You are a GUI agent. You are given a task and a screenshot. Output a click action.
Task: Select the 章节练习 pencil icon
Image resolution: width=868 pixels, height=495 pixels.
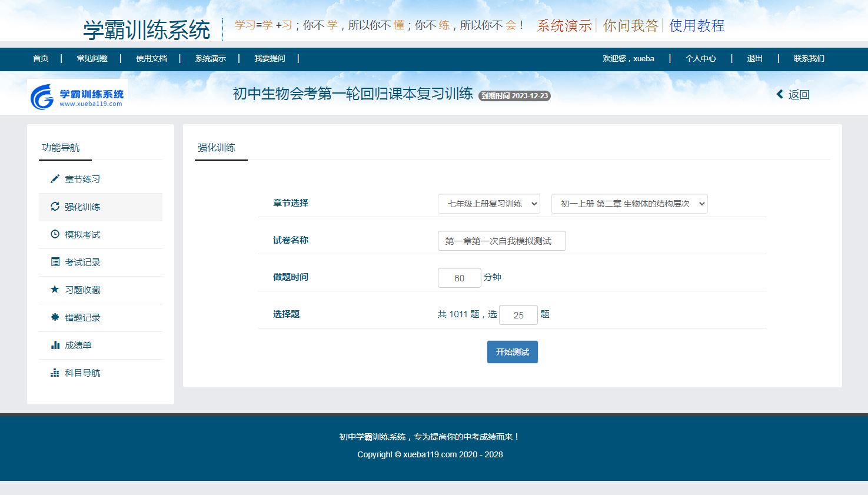(x=55, y=179)
